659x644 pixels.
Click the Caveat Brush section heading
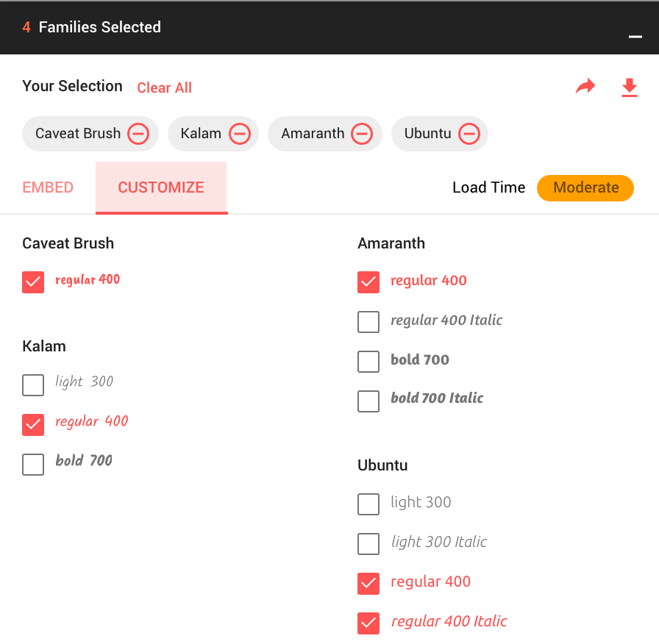(68, 243)
